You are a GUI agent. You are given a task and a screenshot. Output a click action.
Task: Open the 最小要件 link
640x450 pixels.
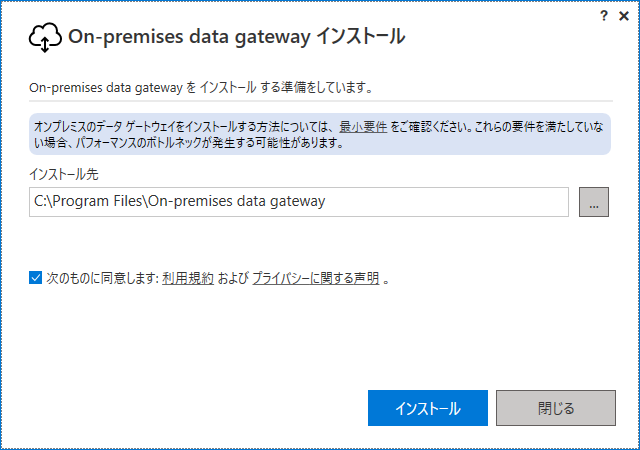click(x=363, y=127)
